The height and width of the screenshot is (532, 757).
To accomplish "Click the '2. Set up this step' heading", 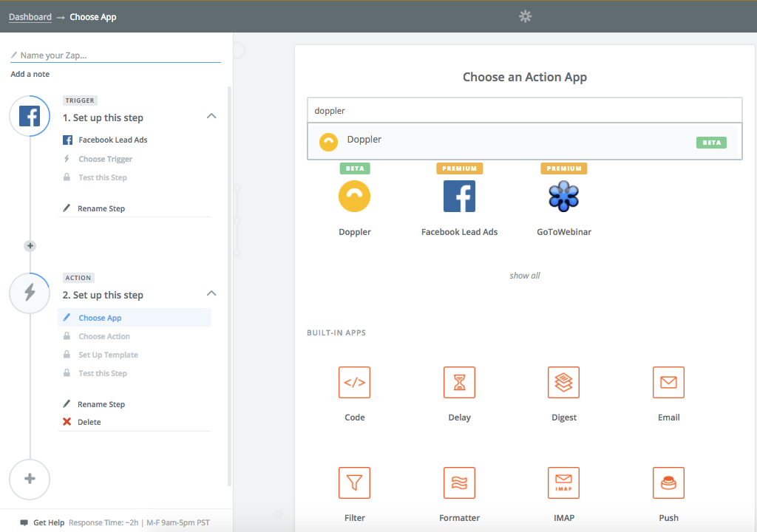I will 103,295.
